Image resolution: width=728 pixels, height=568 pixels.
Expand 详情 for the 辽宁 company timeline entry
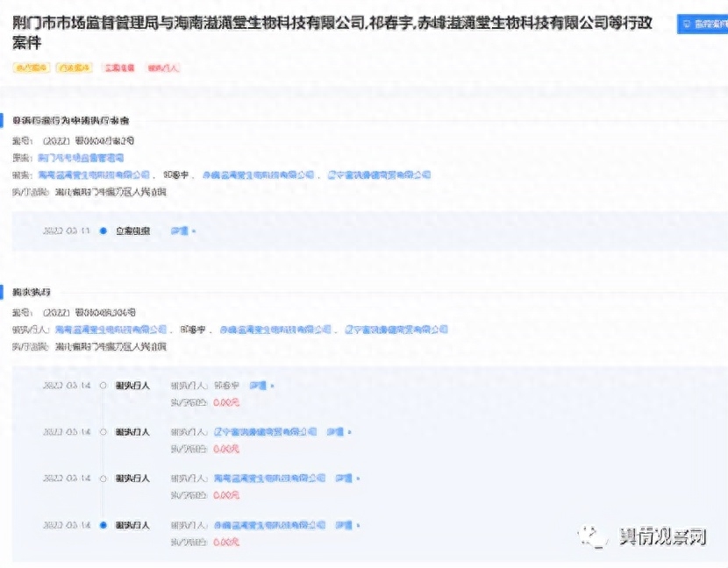(338, 432)
